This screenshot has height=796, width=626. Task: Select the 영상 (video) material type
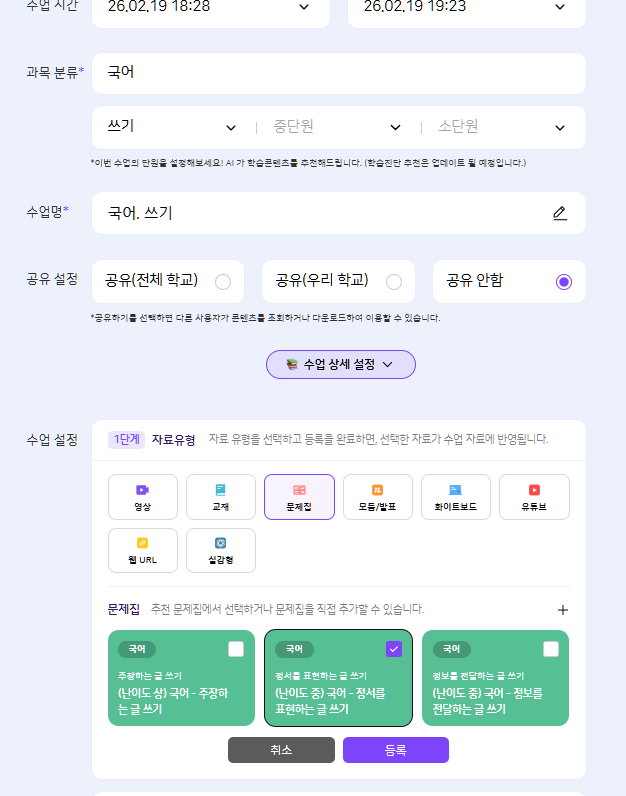142,497
